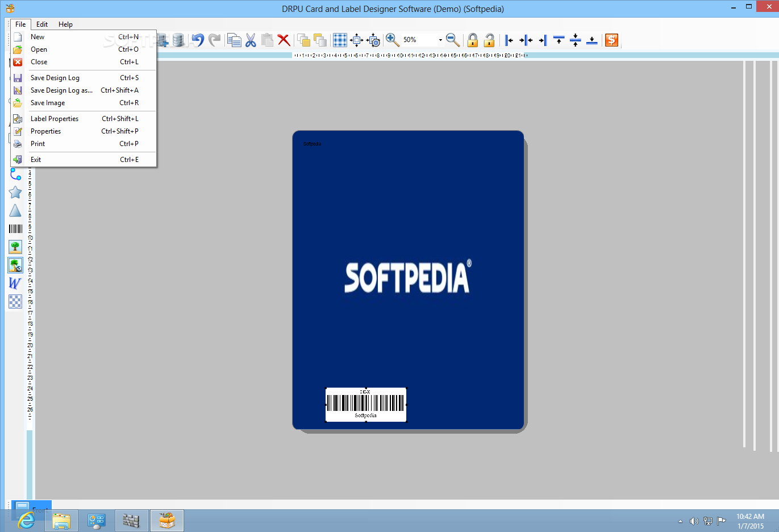
Task: Click DRPU Card Designer taskbar icon
Action: coord(167,521)
